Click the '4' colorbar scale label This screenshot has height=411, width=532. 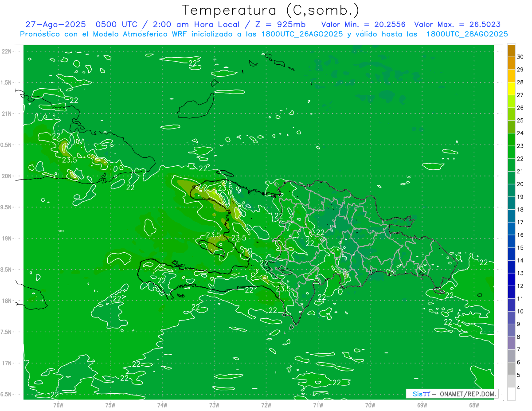[519, 388]
